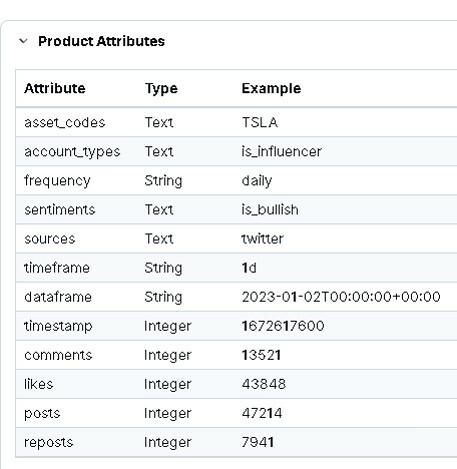
Task: Select the Type column header
Action: (x=161, y=89)
